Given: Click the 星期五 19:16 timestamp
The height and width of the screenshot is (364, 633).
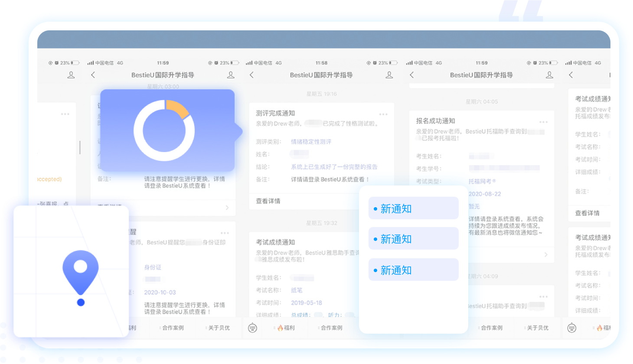Looking at the screenshot, I should pos(321,94).
